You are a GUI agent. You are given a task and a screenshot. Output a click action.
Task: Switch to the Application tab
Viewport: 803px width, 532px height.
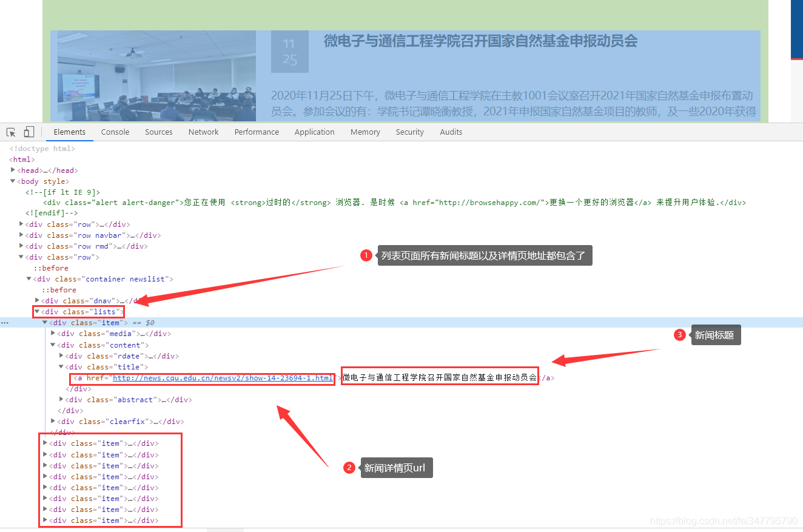pyautogui.click(x=314, y=132)
